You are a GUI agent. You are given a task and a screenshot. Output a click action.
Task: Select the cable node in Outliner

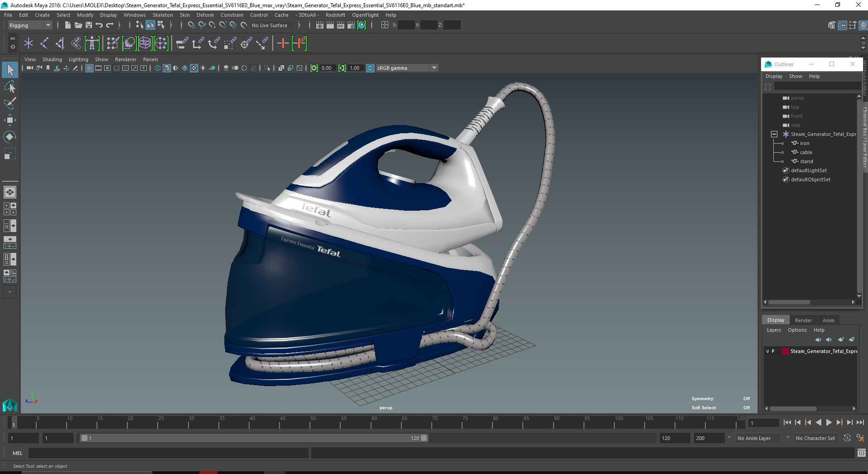click(805, 152)
